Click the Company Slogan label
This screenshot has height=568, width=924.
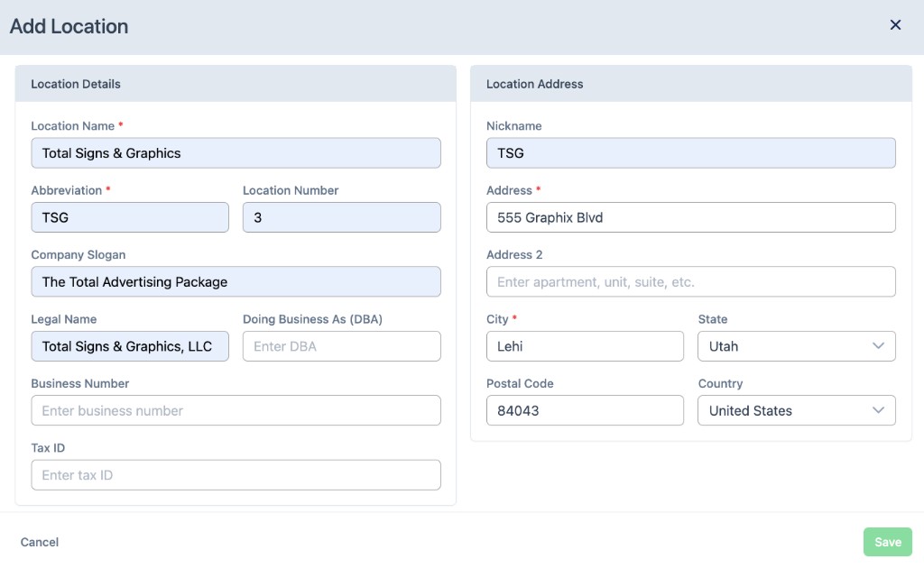(x=79, y=255)
